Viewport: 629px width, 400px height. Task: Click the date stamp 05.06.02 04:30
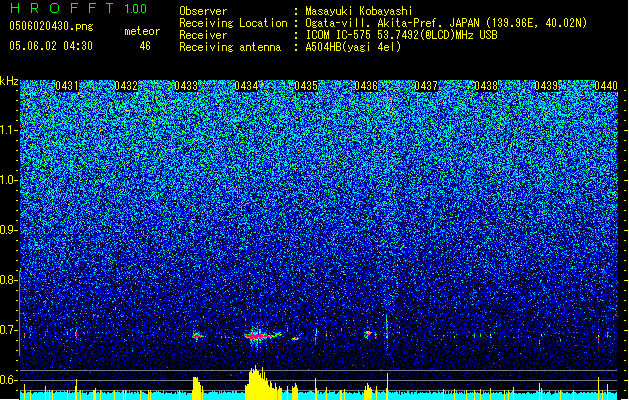coord(51,46)
